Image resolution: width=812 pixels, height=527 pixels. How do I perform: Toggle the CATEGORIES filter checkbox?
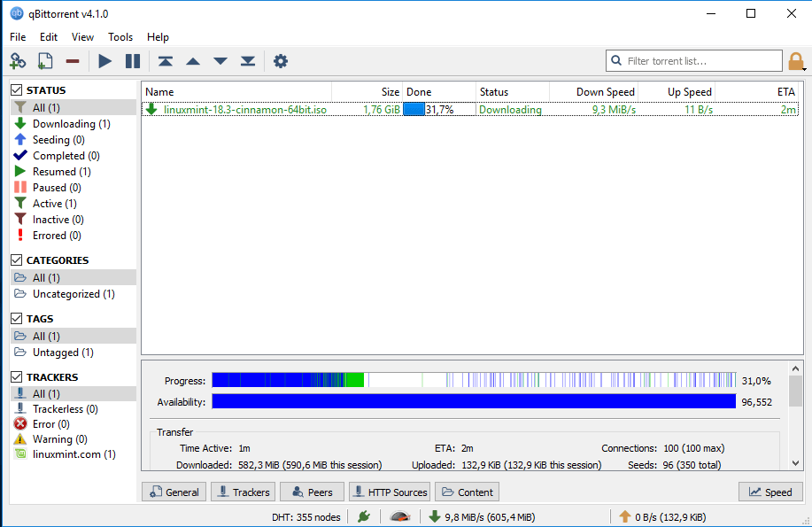(17, 260)
